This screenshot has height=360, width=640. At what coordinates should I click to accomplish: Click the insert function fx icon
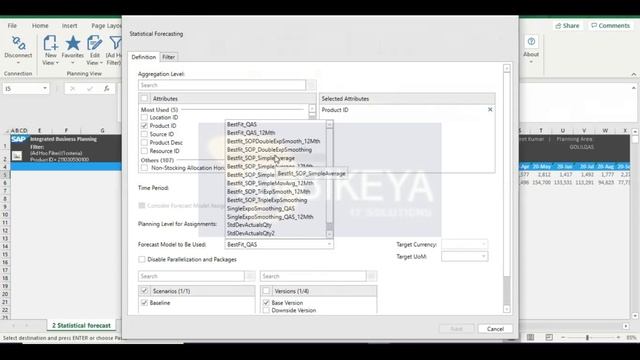click(107, 89)
